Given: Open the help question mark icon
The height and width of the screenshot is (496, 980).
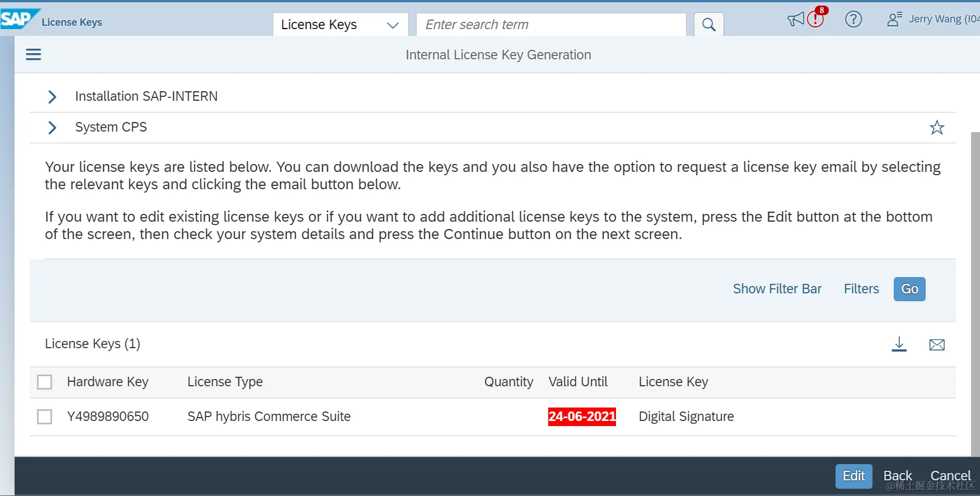Looking at the screenshot, I should coord(853,20).
